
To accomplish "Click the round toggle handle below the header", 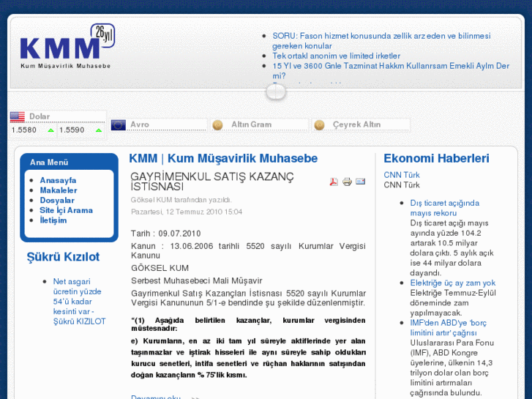I will click(276, 92).
